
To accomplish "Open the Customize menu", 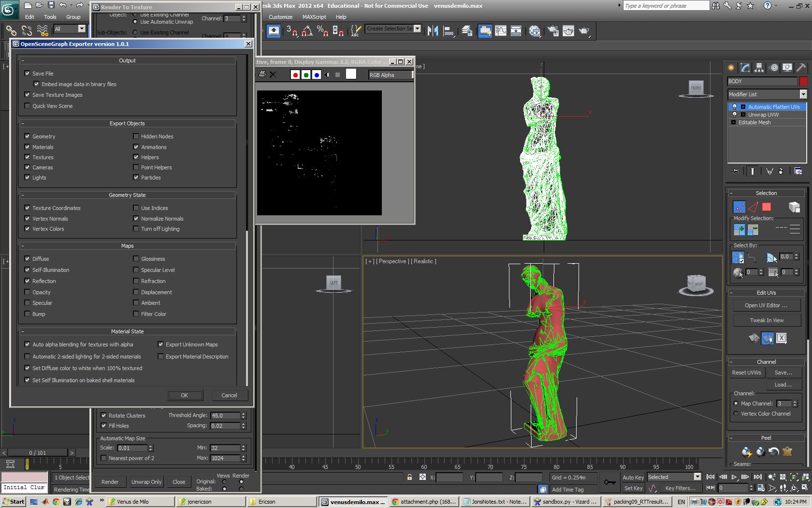I will pyautogui.click(x=280, y=17).
